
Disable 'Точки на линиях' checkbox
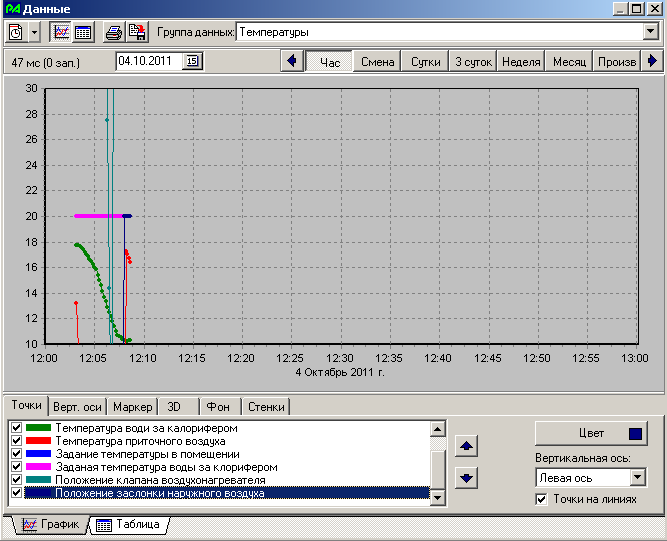coord(542,499)
